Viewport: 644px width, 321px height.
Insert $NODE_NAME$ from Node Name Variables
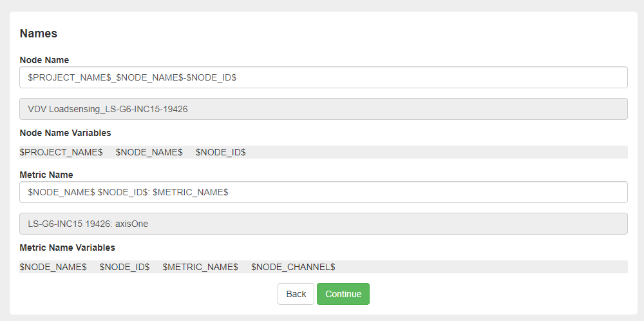[x=149, y=152]
